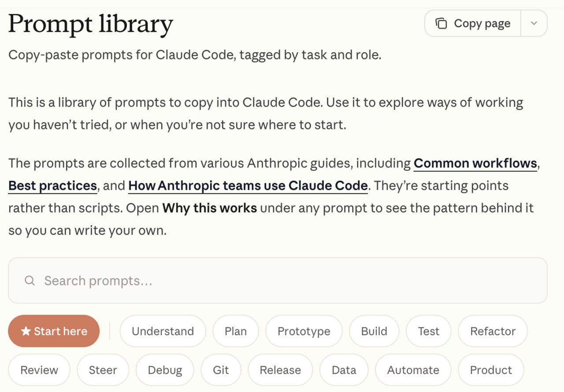Filter prompts by Data tag
Viewport: 564px width, 392px height.
tap(344, 370)
